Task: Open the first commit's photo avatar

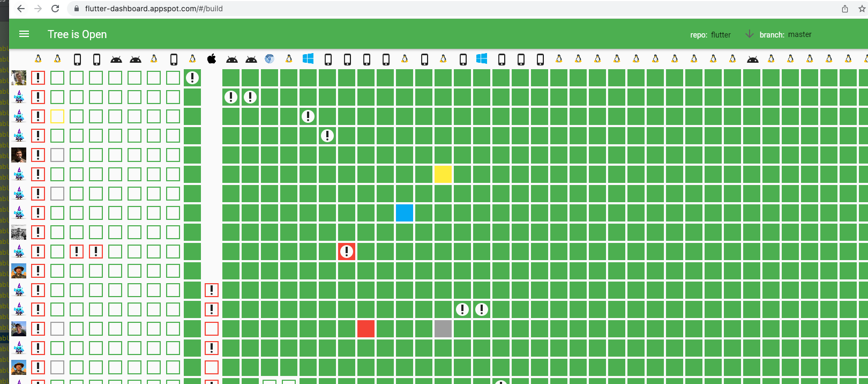Action: [x=19, y=78]
